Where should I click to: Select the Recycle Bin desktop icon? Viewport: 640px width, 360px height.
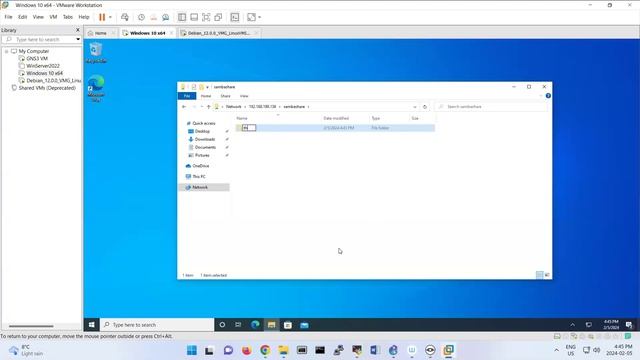(x=96, y=53)
